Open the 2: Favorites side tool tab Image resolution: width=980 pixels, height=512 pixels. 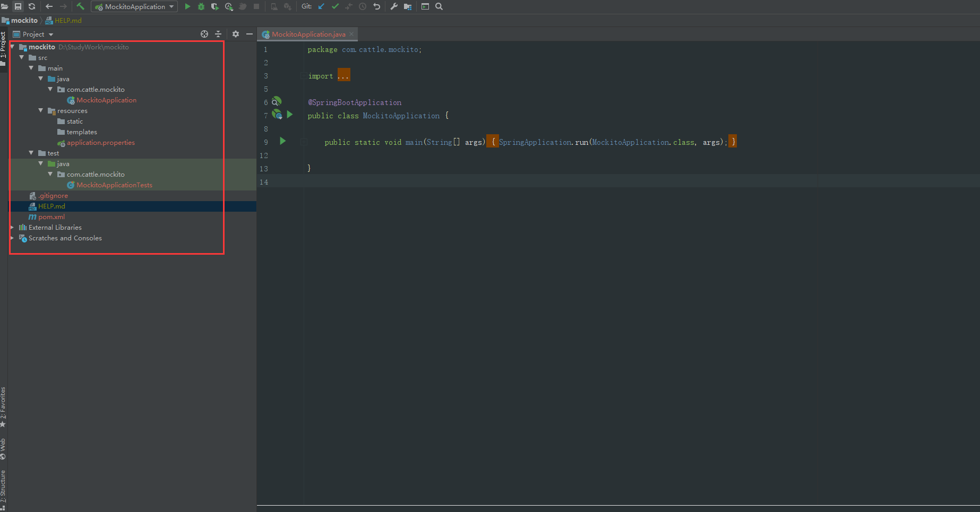coord(3,406)
